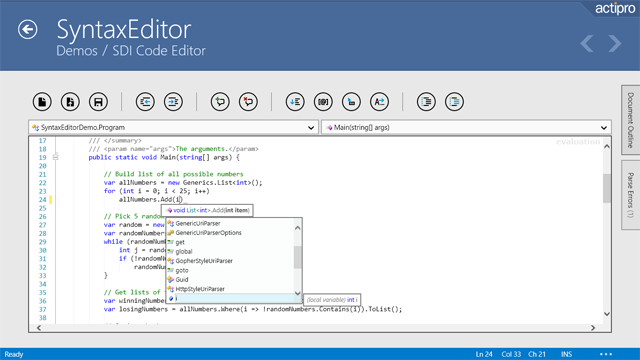The width and height of the screenshot is (640, 360).
Task: Click the completion list scroll down arrow
Action: pyautogui.click(x=298, y=293)
